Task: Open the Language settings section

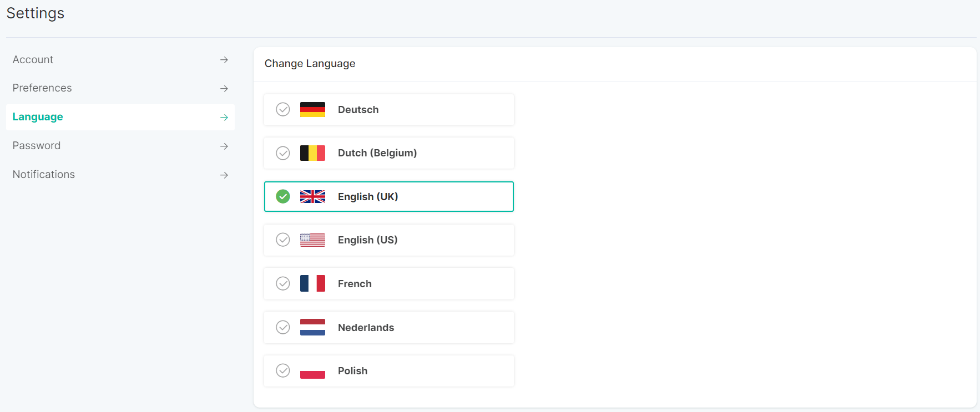Action: point(120,117)
